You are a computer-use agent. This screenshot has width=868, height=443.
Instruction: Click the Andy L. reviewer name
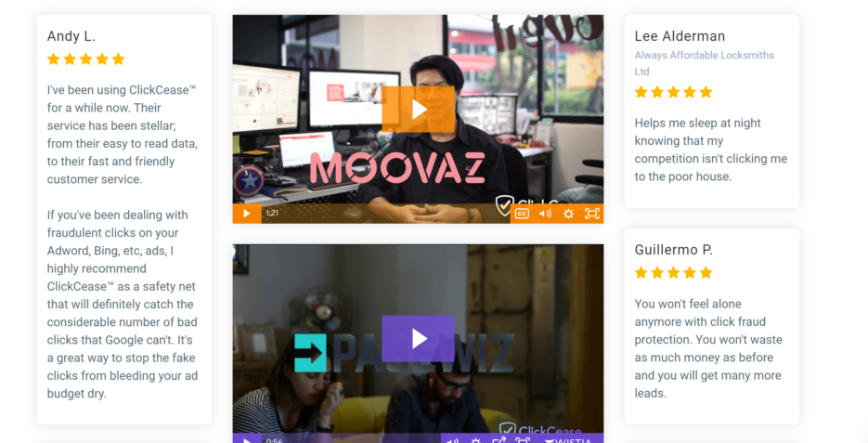pos(71,36)
